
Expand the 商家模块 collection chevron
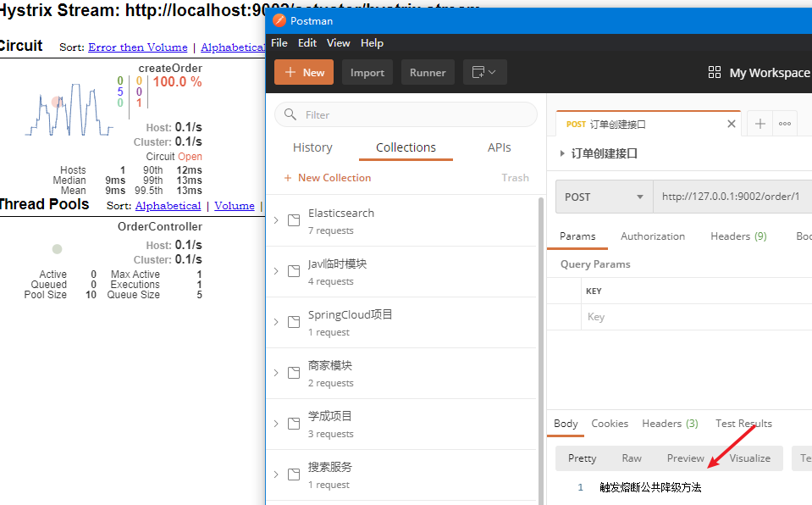276,373
